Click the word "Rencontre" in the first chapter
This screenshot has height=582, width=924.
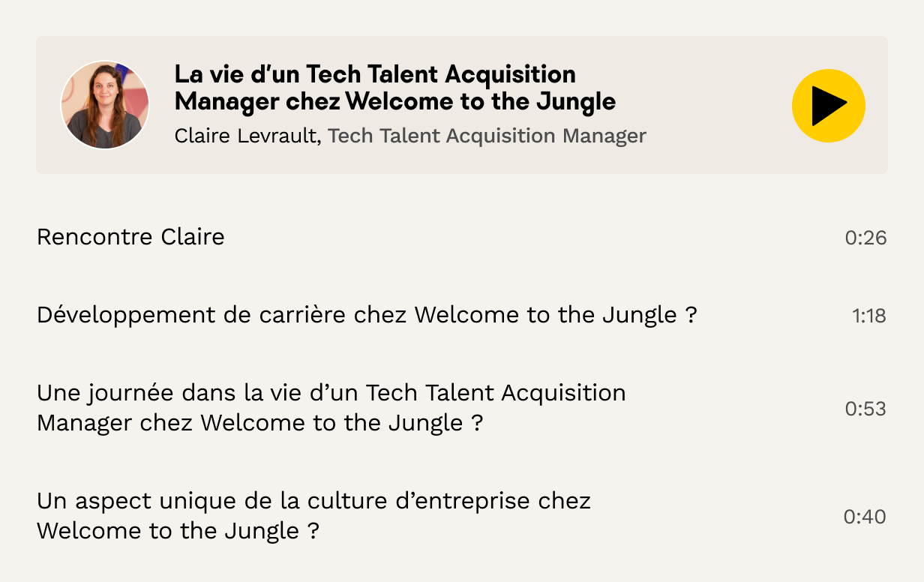pos(95,237)
